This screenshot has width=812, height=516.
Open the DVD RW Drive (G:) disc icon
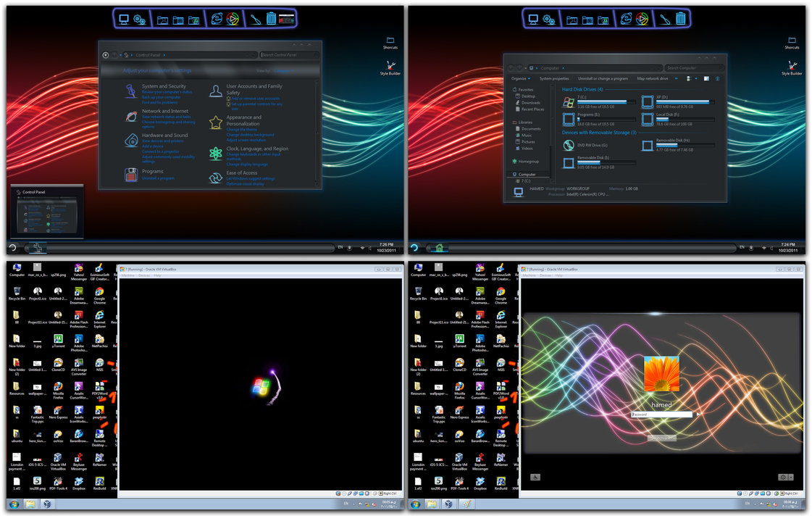[569, 146]
